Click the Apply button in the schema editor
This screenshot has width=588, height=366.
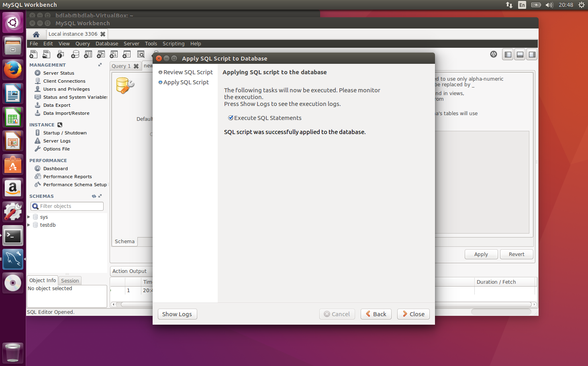(x=481, y=254)
